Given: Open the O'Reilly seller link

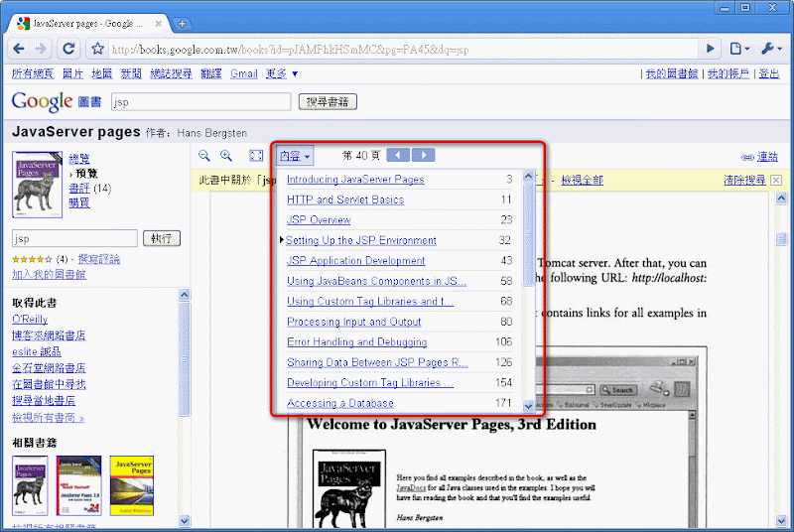Looking at the screenshot, I should [x=30, y=320].
